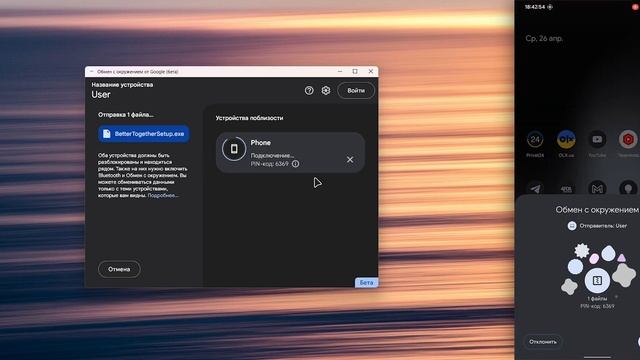The height and width of the screenshot is (360, 640).
Task: Open the Подробнее link
Action: point(162,196)
